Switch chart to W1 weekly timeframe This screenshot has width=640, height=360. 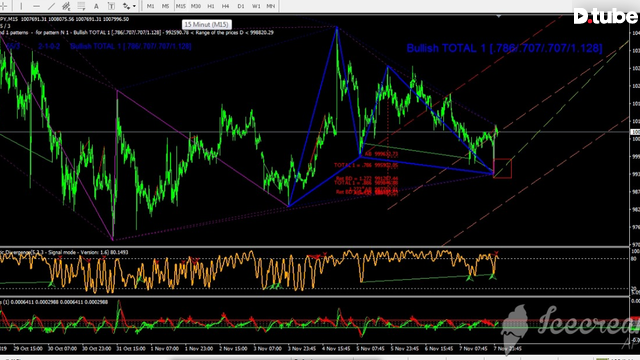pos(256,6)
